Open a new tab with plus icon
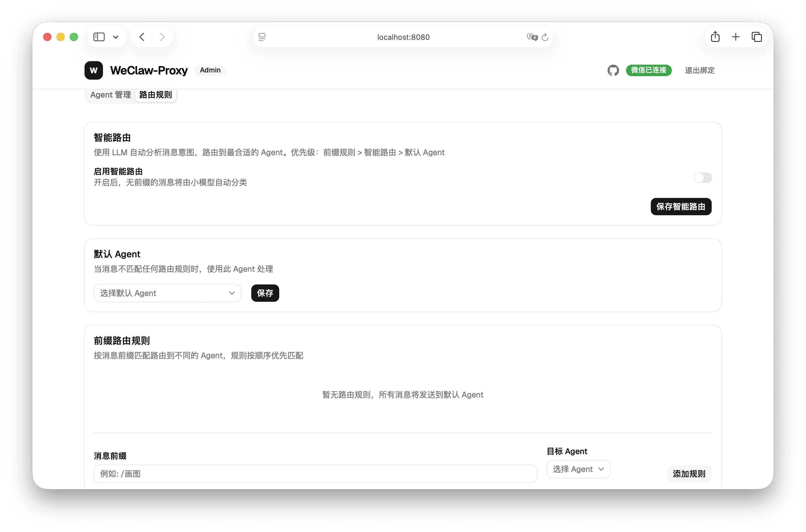Screen dimensions: 806x532 coord(735,37)
